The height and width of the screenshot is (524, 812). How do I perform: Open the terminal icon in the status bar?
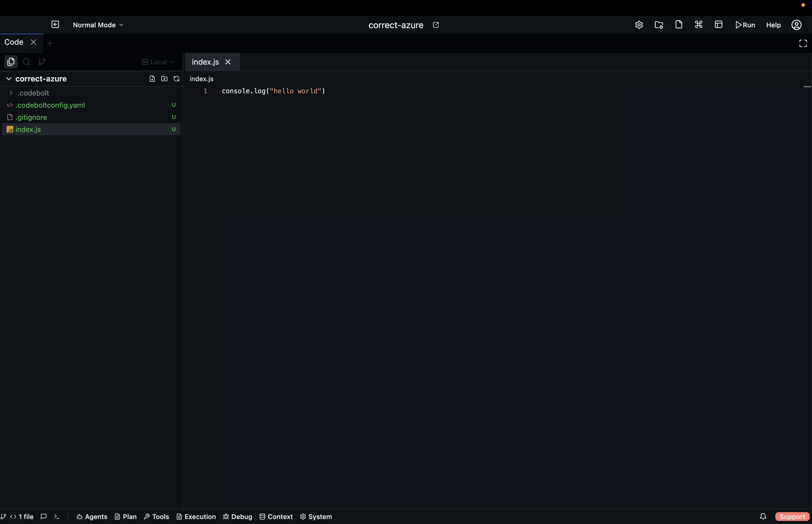[57, 517]
